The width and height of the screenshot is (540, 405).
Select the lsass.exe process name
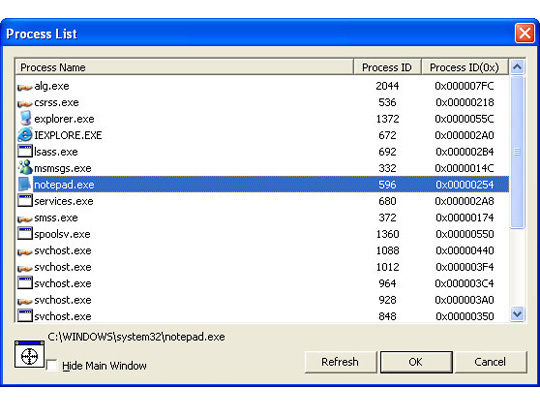coord(56,152)
